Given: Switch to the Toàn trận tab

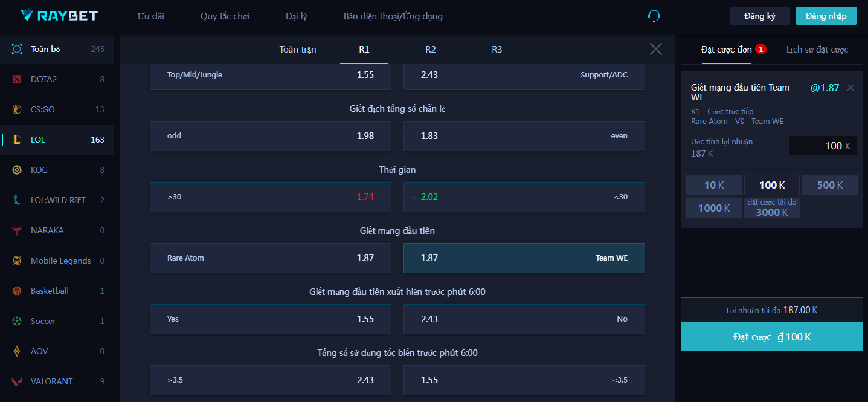Looking at the screenshot, I should point(298,50).
